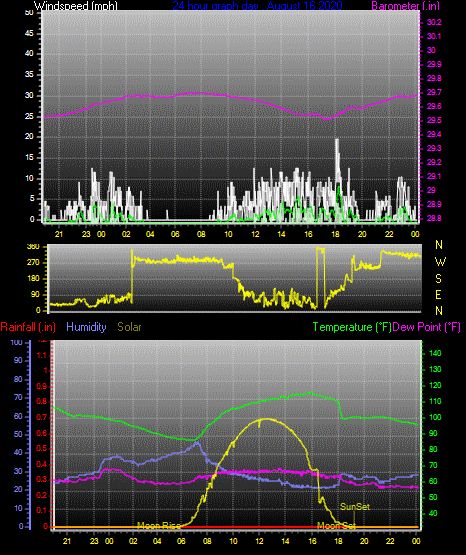Click 0.9 on the rainfall scale
This screenshot has width=466, height=555.
point(42,386)
